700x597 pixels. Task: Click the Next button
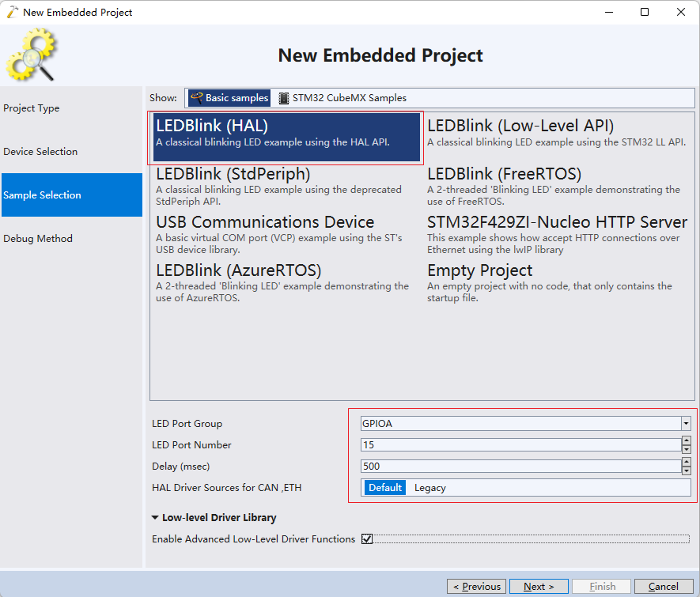(x=539, y=586)
